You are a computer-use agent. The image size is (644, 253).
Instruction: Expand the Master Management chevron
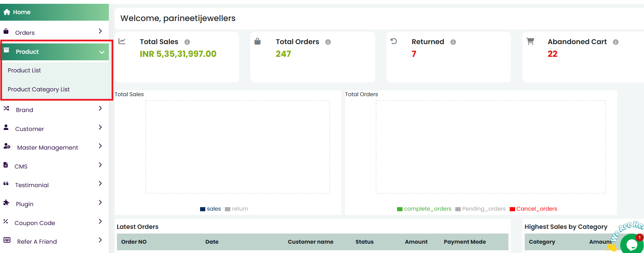click(100, 146)
